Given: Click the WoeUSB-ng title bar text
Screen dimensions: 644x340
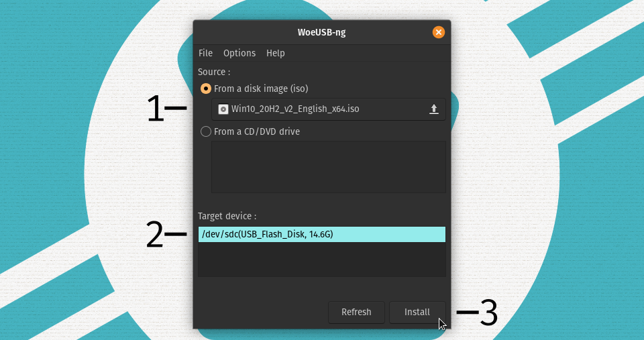Looking at the screenshot, I should pyautogui.click(x=322, y=32).
